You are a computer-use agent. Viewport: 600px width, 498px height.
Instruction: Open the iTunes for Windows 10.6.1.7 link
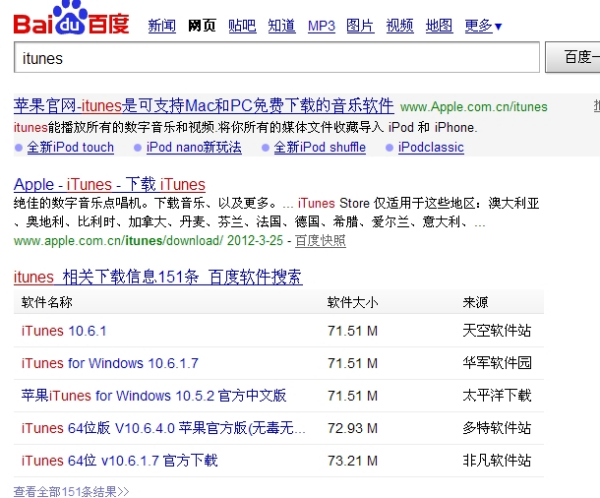(110, 363)
